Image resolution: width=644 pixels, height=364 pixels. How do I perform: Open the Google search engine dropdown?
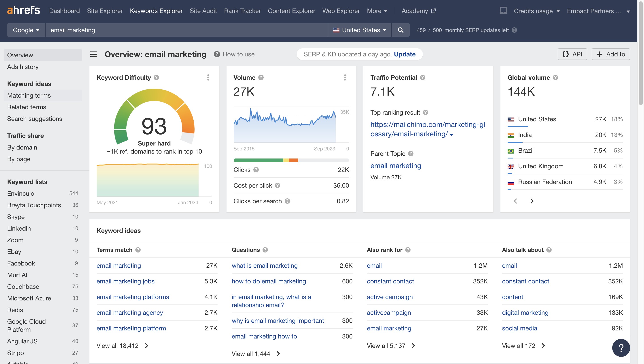coord(26,30)
